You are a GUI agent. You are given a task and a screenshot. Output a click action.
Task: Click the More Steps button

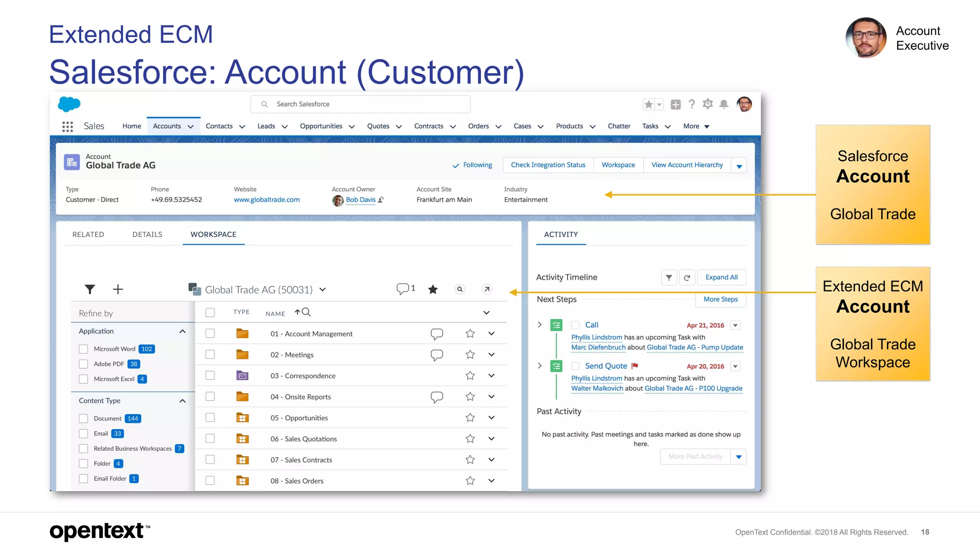pos(721,299)
